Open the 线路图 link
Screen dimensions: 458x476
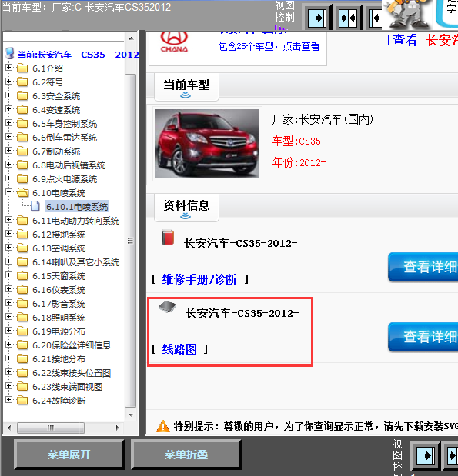click(x=179, y=349)
